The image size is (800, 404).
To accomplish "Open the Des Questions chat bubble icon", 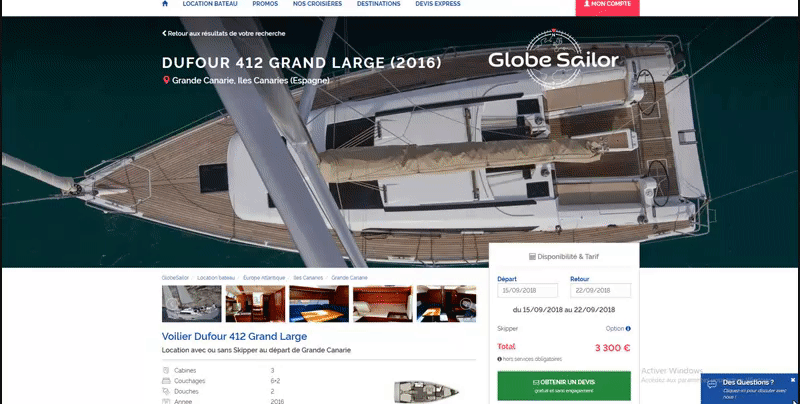I will click(712, 385).
